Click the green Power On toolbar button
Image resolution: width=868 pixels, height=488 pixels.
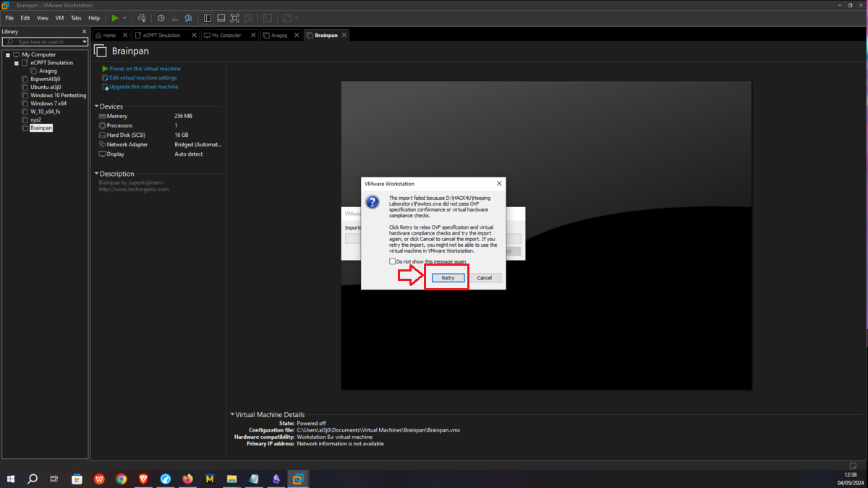[114, 17]
